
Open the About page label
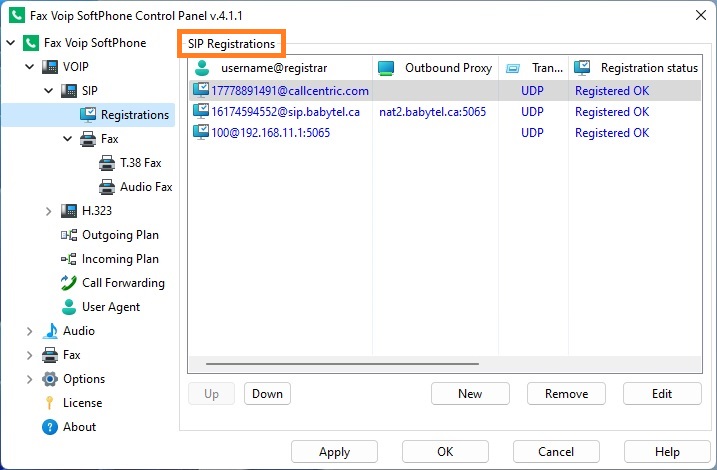tap(80, 427)
